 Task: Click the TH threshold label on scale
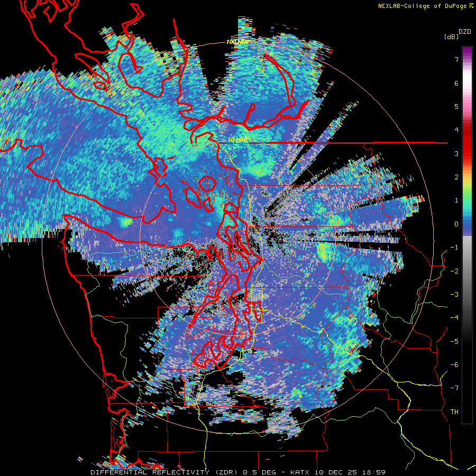pyautogui.click(x=454, y=412)
